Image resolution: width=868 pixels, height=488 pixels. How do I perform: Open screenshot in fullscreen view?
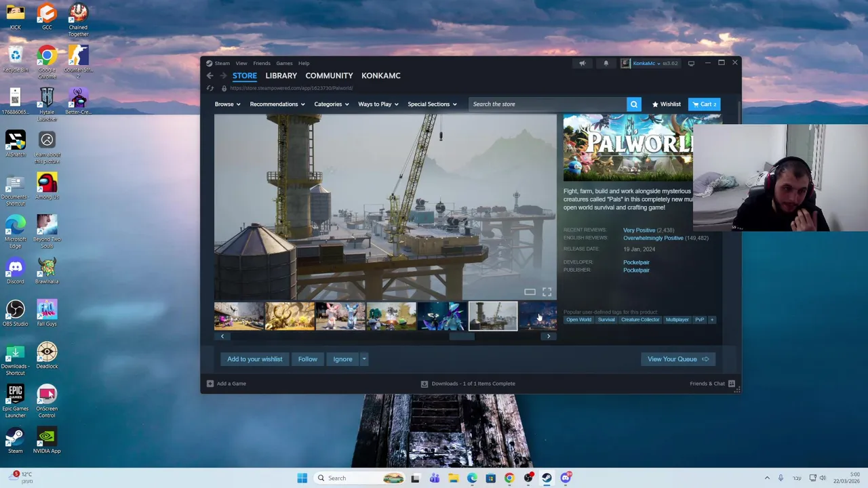[x=547, y=292]
